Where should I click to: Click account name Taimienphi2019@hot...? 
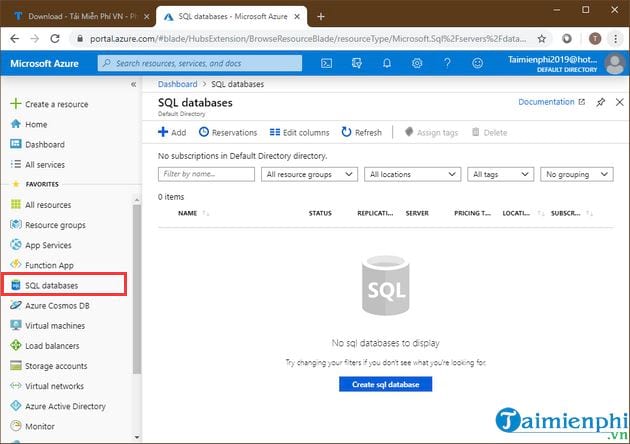point(552,59)
